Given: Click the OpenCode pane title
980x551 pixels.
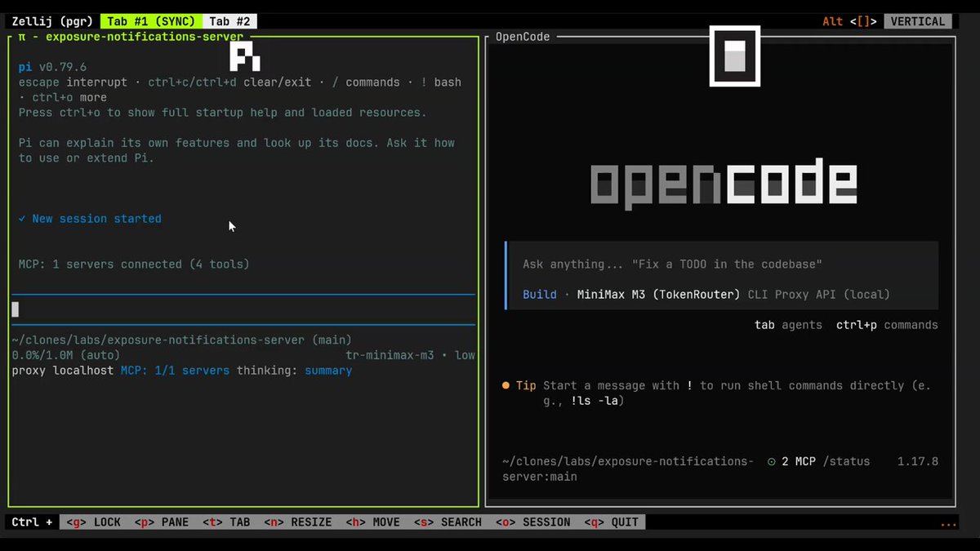Looking at the screenshot, I should 523,37.
